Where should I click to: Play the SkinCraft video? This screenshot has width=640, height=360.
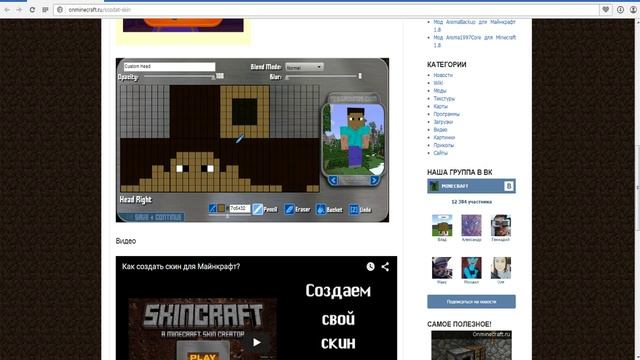pyautogui.click(x=256, y=342)
